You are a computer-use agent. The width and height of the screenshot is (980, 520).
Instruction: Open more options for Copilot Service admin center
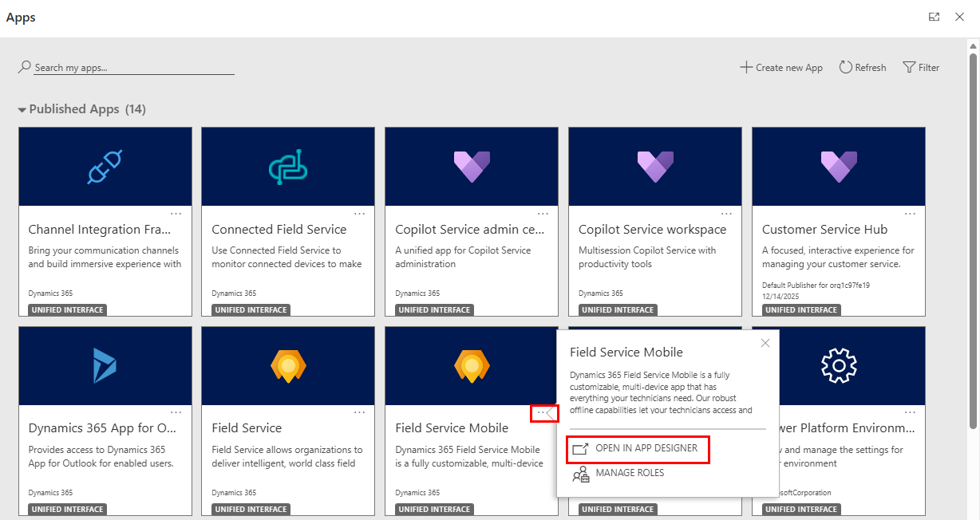click(543, 214)
